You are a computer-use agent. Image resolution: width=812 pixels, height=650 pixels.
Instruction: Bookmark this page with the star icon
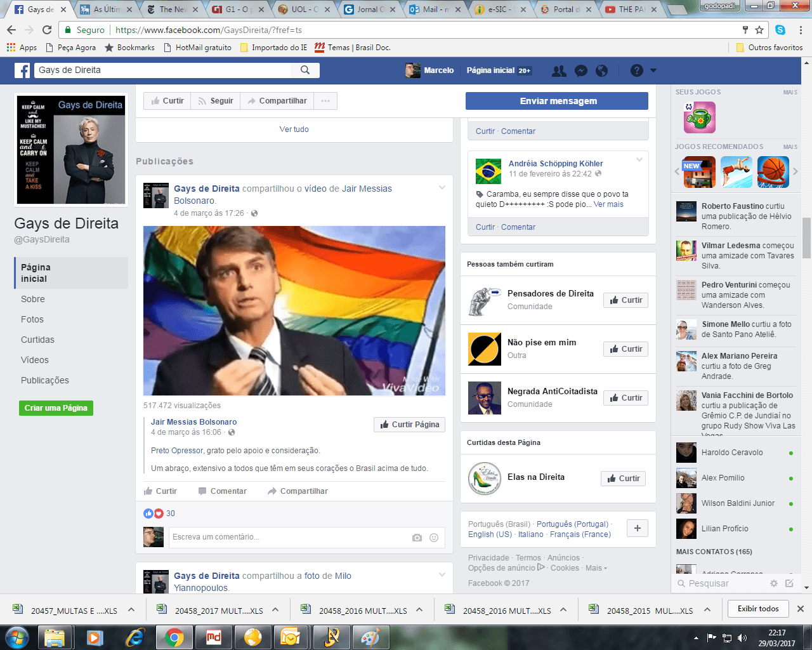tap(759, 30)
